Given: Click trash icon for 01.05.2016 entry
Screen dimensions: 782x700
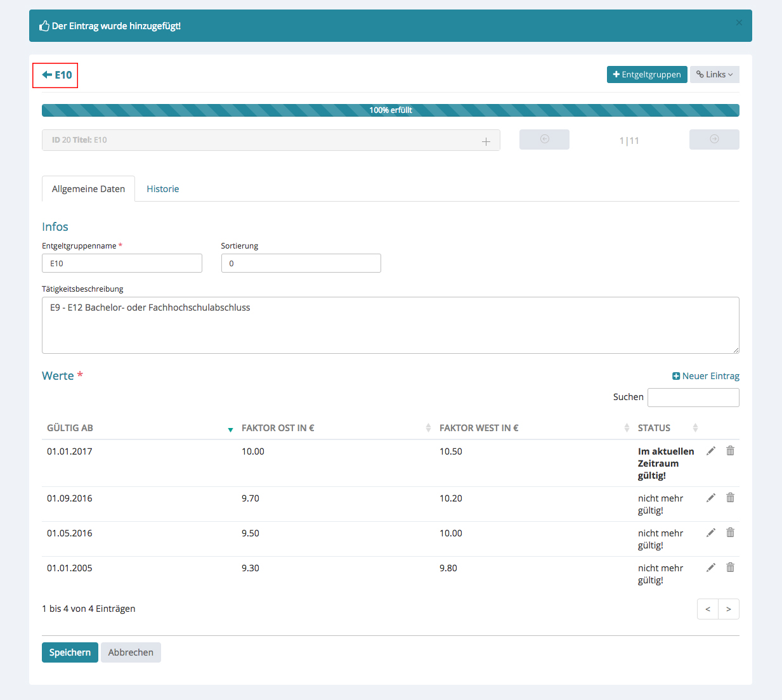Looking at the screenshot, I should tap(730, 533).
